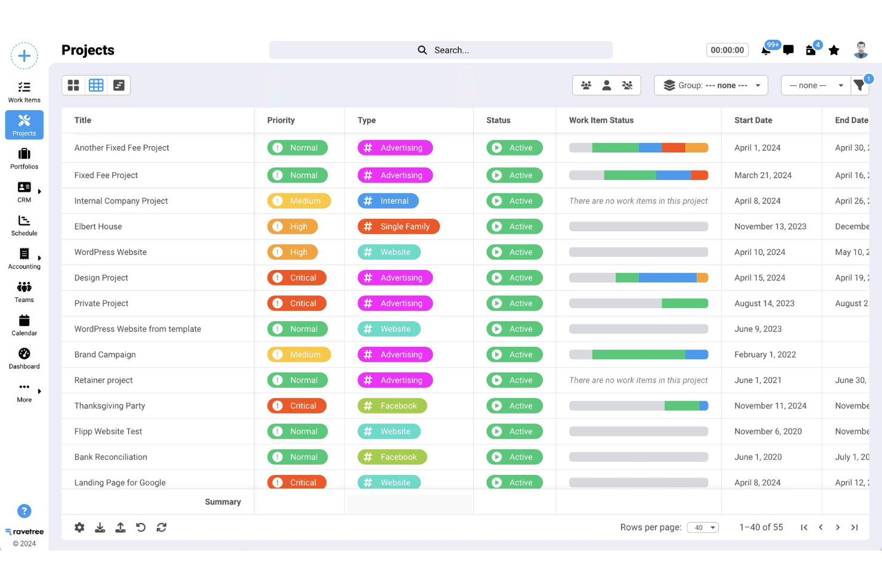This screenshot has width=882, height=588.
Task: Open table settings gear icon
Action: coord(79,527)
